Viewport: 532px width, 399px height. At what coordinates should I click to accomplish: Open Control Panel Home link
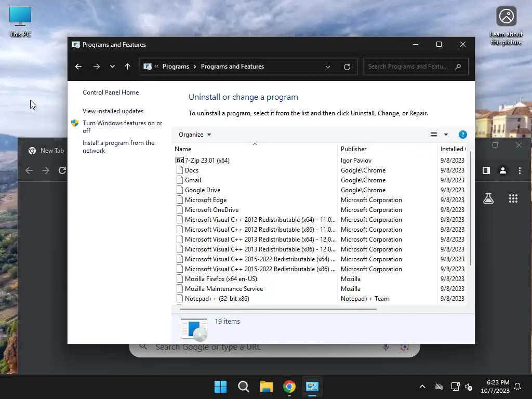(111, 92)
